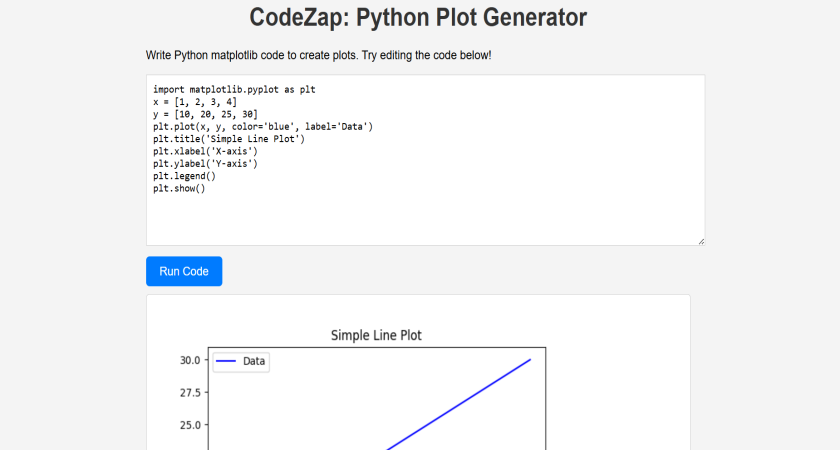Image resolution: width=840 pixels, height=450 pixels.
Task: Place cursor in the plt.plot code line
Action: (263, 127)
